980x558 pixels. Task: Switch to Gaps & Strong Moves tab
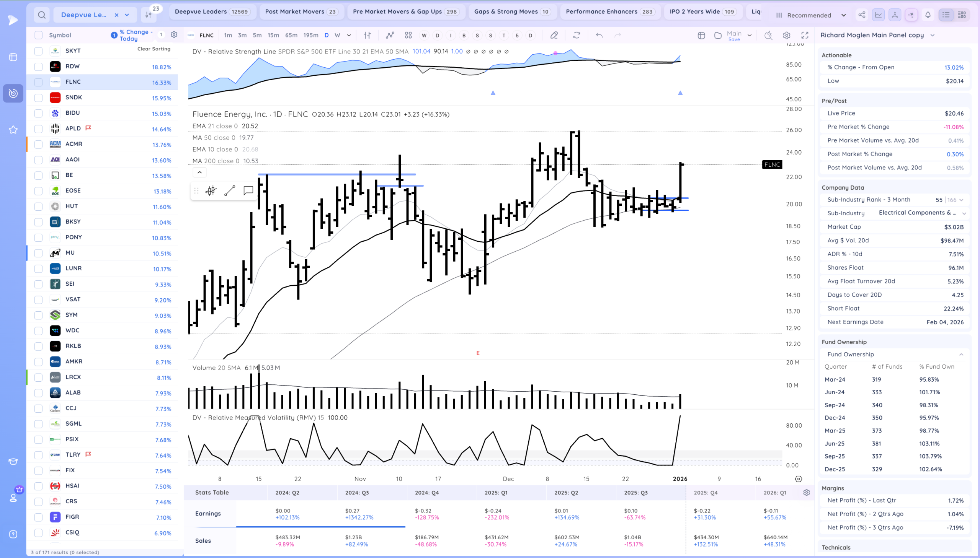[x=512, y=11]
